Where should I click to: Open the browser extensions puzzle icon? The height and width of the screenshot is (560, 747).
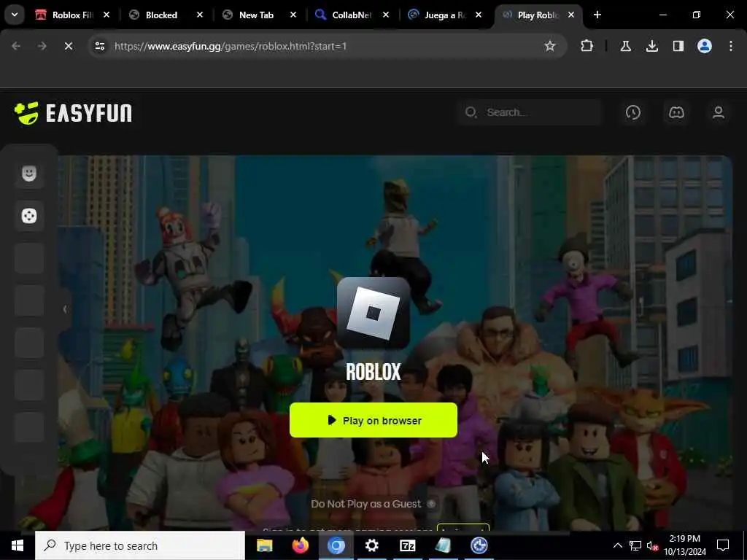click(x=587, y=46)
